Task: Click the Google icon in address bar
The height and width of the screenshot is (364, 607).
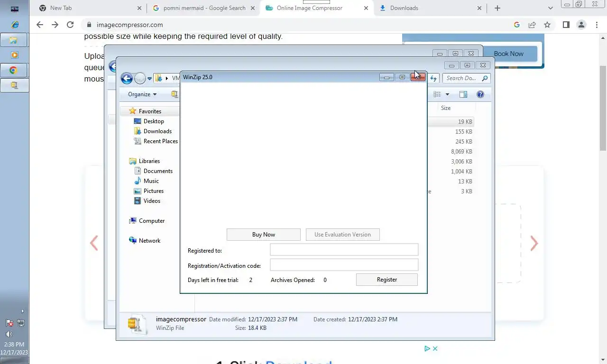Action: [x=517, y=25]
